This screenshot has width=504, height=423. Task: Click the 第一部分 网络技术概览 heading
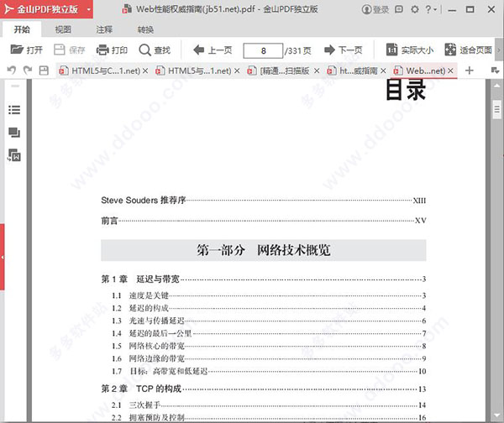263,250
